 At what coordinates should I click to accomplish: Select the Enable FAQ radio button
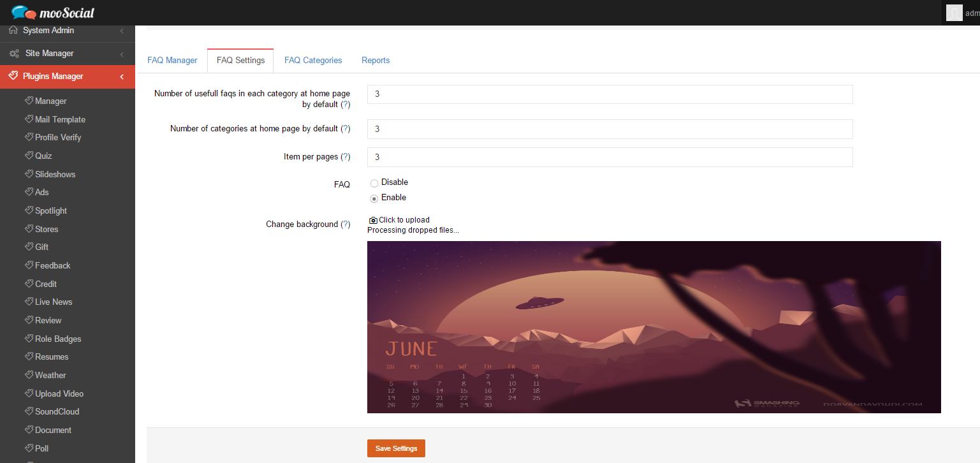pyautogui.click(x=374, y=198)
